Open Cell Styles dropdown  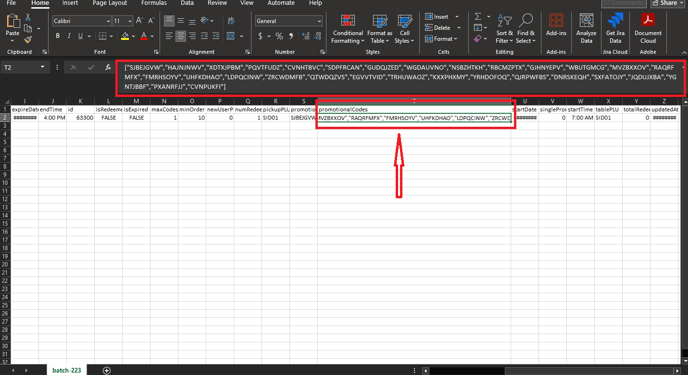(x=404, y=29)
